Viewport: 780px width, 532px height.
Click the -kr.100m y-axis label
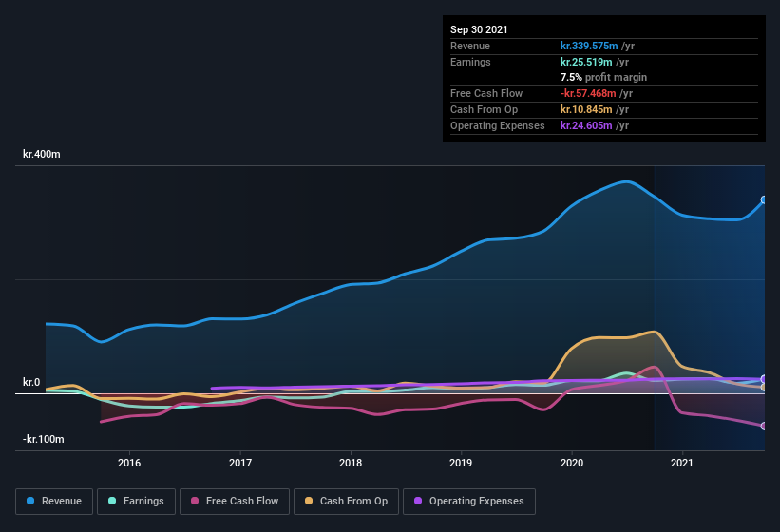[44, 439]
